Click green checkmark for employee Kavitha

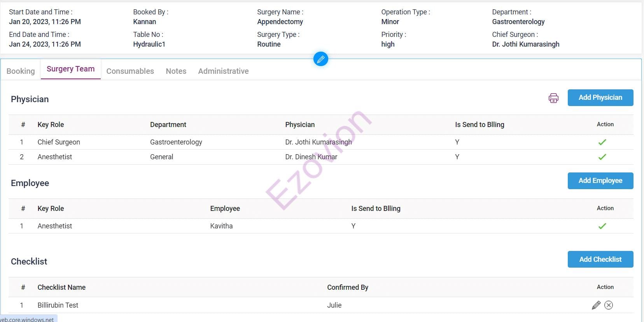tap(602, 226)
